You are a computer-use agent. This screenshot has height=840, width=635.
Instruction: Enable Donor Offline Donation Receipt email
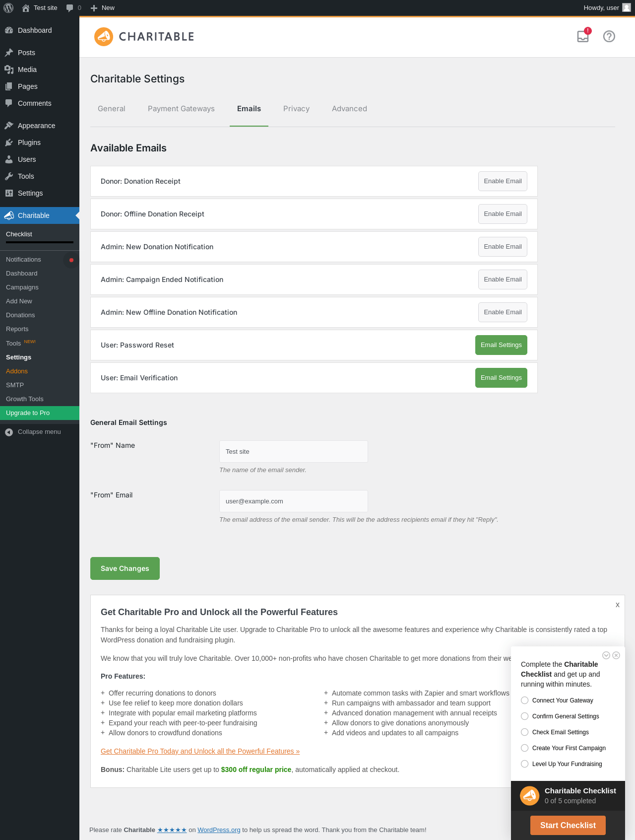pyautogui.click(x=503, y=214)
